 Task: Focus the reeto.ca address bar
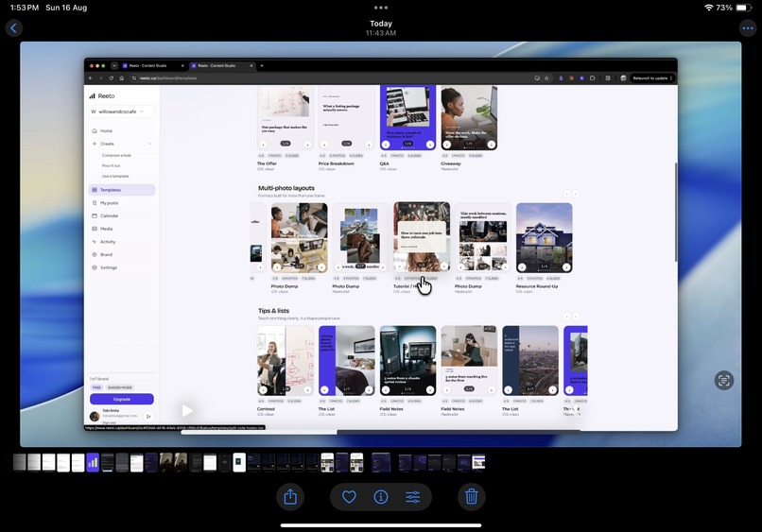[340, 77]
